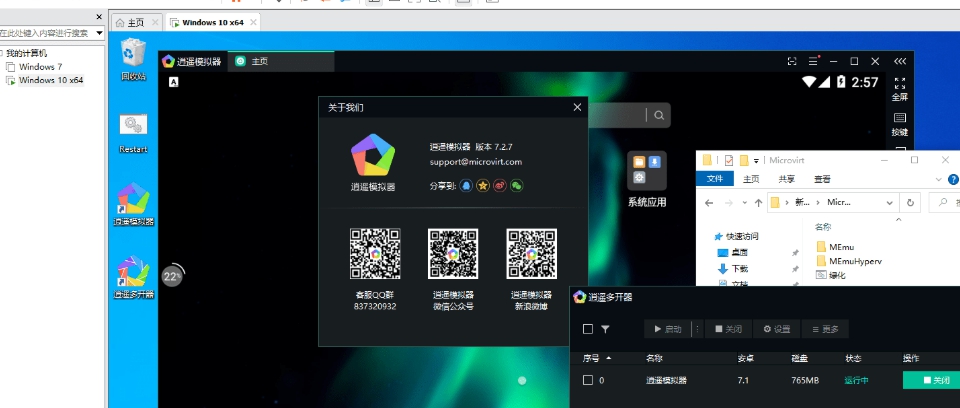Expand the Explorer ribbon with the chevron
The height and width of the screenshot is (408, 960).
[x=940, y=179]
